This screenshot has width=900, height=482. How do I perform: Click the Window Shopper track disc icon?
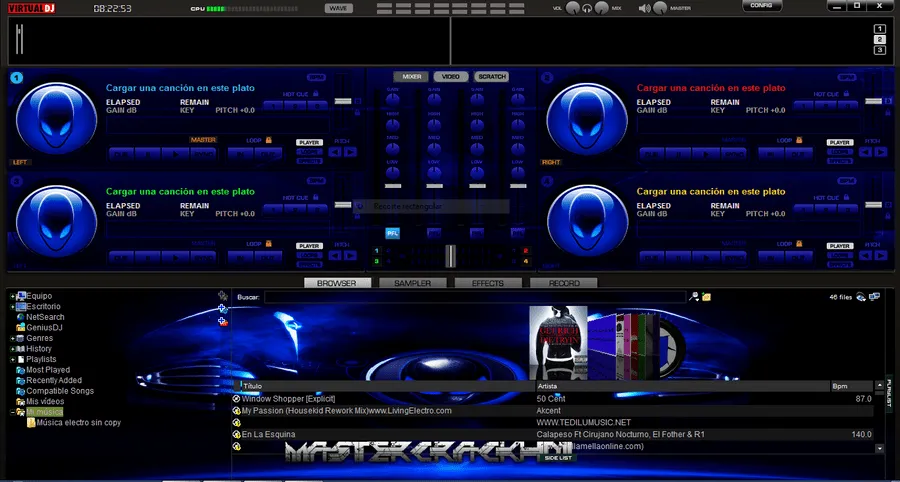point(236,399)
